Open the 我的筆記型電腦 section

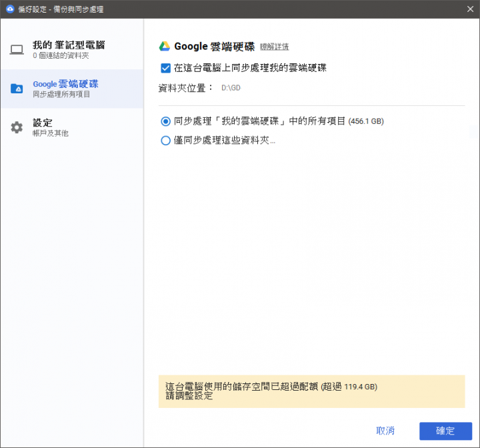point(72,50)
